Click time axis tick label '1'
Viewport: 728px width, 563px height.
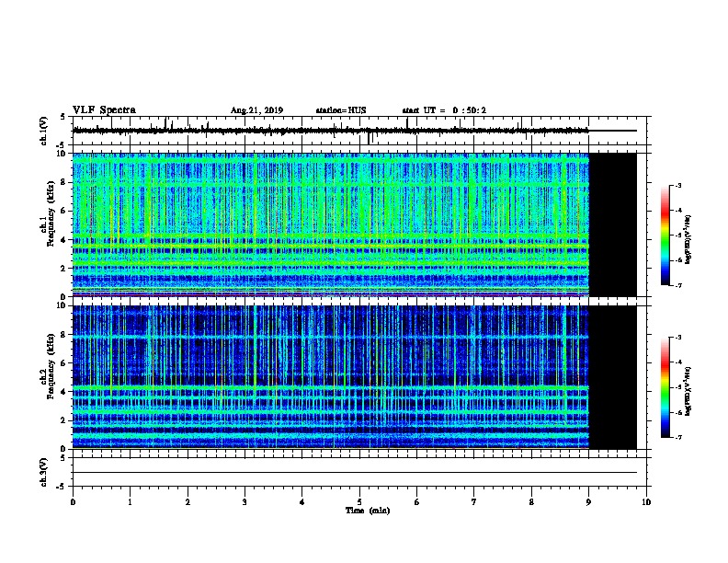130,502
